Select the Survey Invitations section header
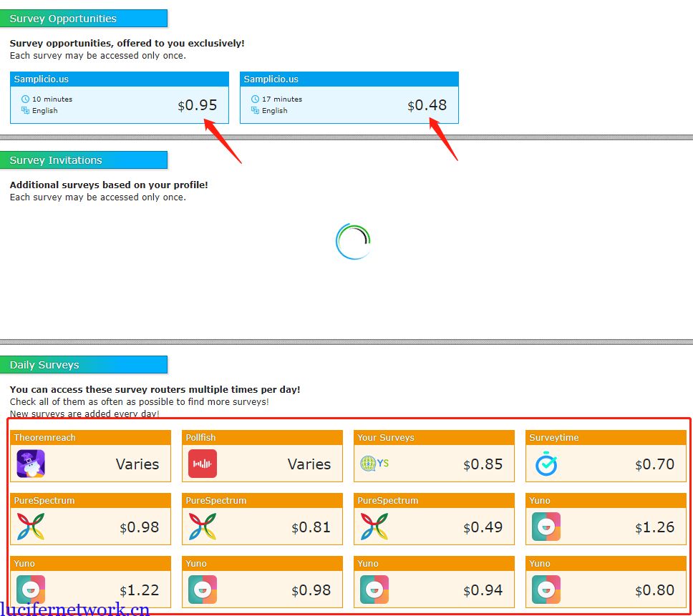This screenshot has height=616, width=693. pos(84,160)
